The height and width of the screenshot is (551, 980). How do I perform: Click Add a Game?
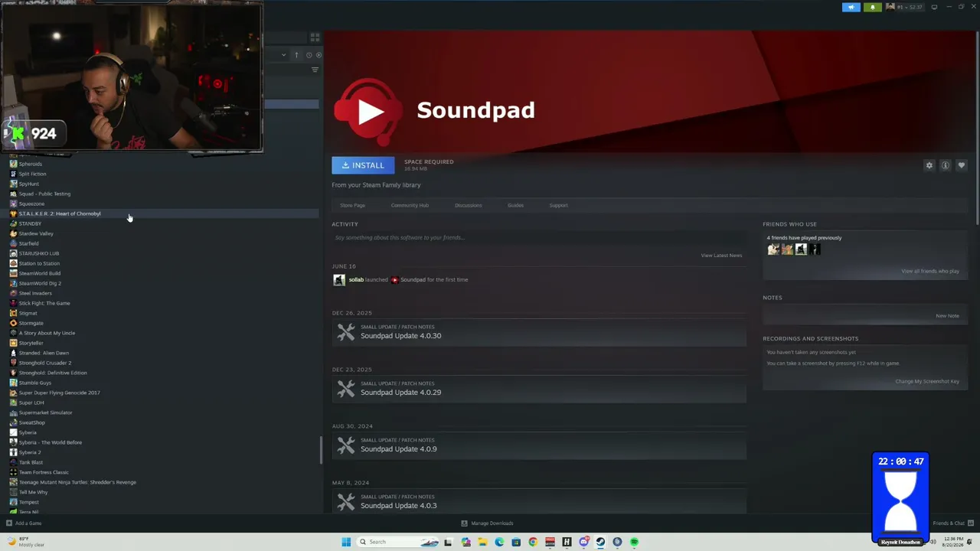(24, 523)
